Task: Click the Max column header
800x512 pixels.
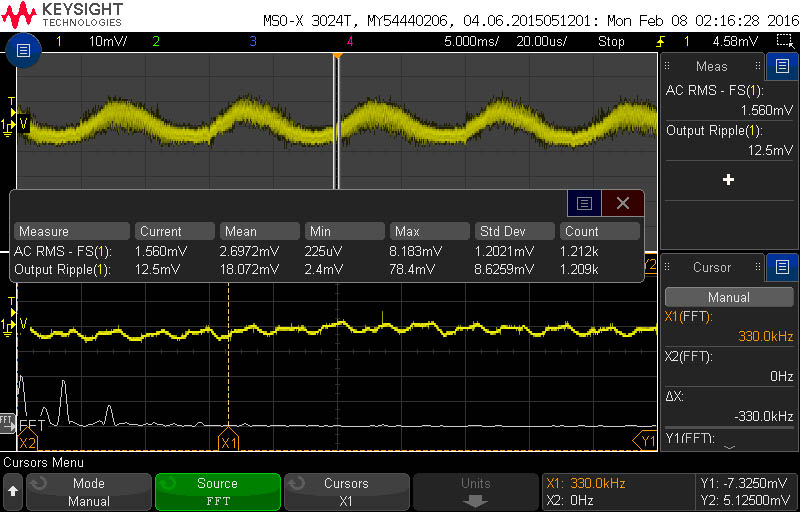Action: (430, 232)
